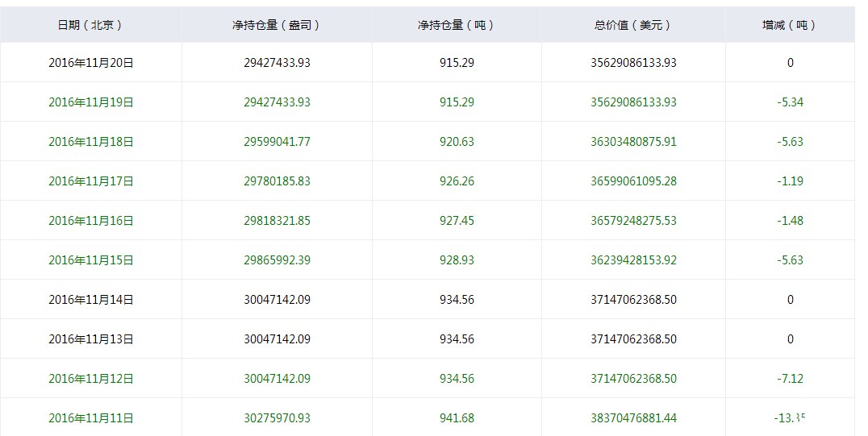Click the tonnage value 920.63
The width and height of the screenshot is (868, 436).
click(457, 142)
